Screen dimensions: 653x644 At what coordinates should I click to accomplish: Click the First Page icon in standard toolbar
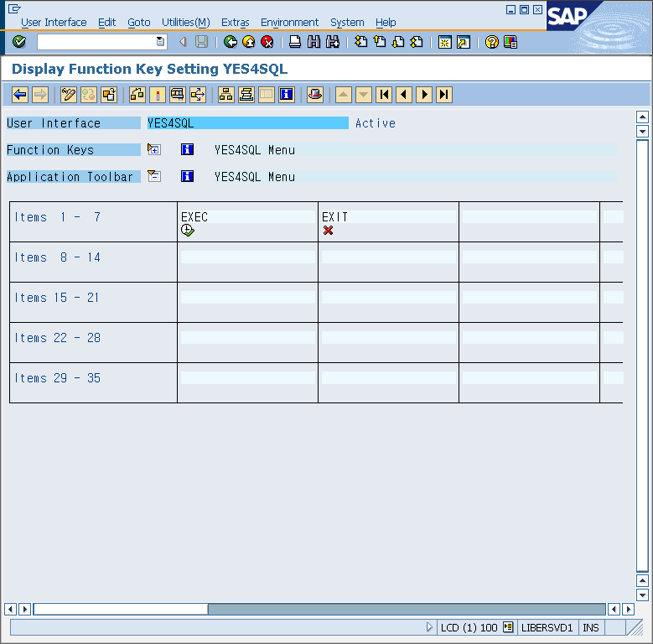click(x=360, y=42)
